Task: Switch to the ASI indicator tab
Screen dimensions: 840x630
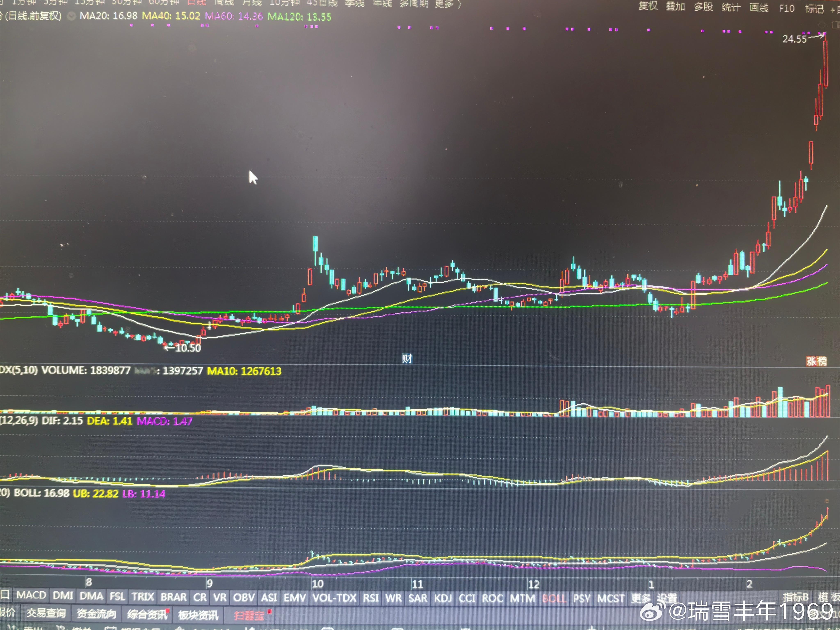Action: point(269,598)
